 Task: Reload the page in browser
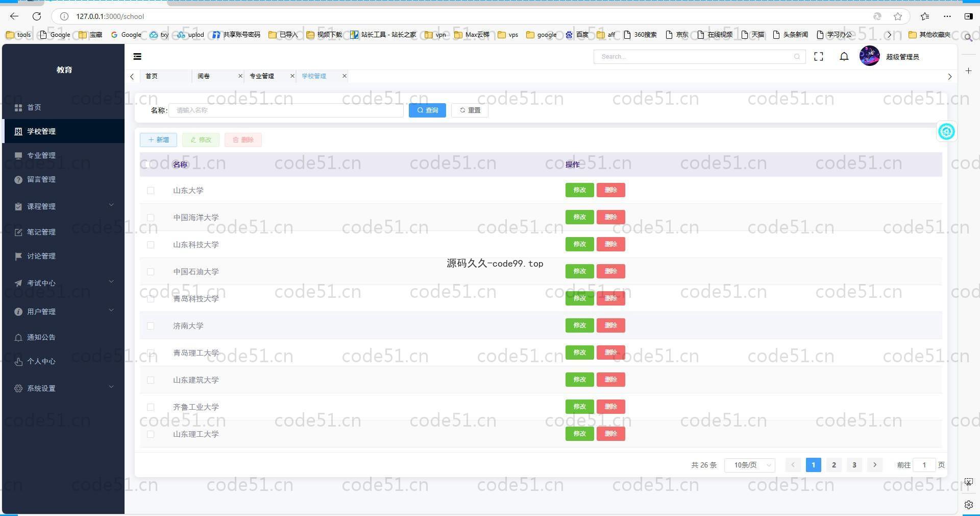tap(37, 16)
